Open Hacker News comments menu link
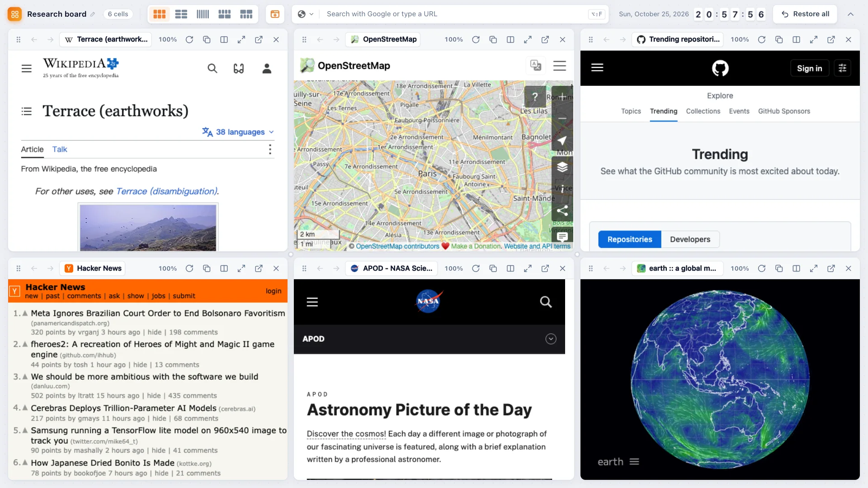The height and width of the screenshot is (488, 868). (84, 296)
